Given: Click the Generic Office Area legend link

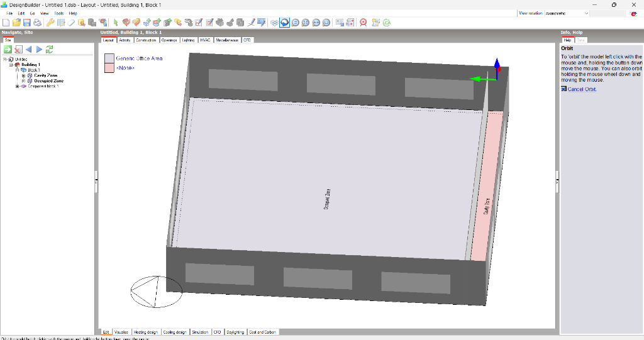Looking at the screenshot, I should (139, 58).
